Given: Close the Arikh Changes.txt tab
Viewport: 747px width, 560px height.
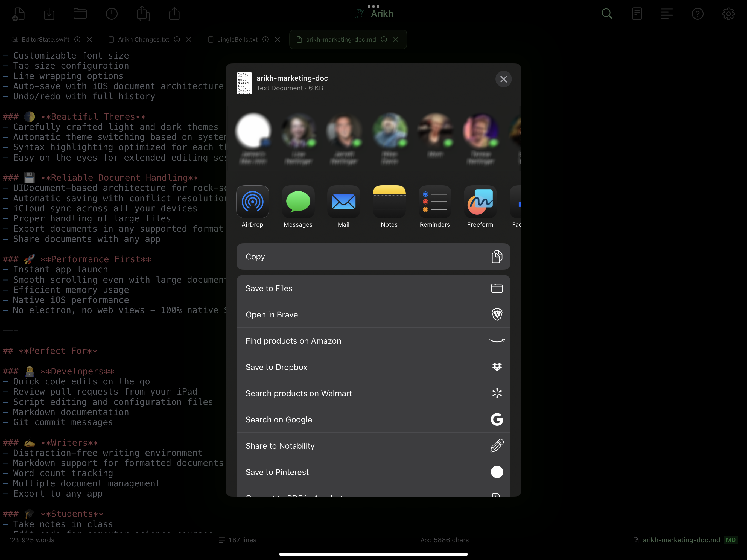Looking at the screenshot, I should [x=189, y=40].
